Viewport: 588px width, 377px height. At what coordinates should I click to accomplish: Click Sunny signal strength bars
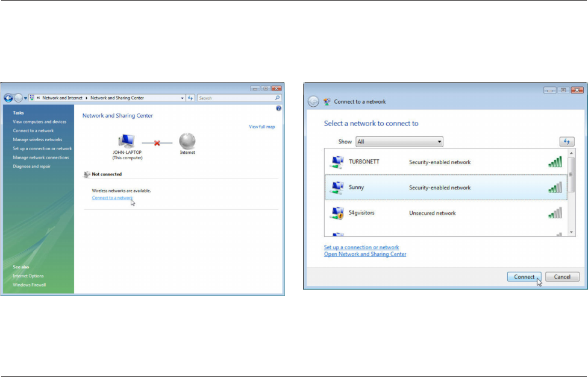[555, 188]
